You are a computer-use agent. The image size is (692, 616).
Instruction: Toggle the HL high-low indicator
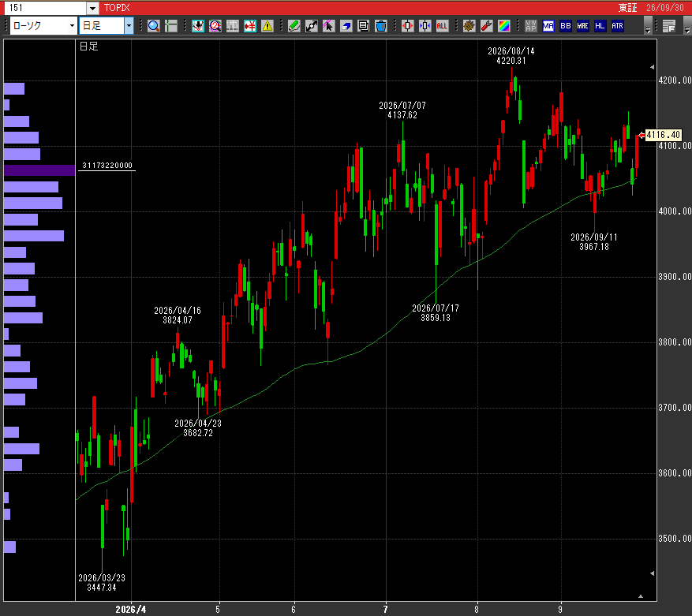coord(600,26)
